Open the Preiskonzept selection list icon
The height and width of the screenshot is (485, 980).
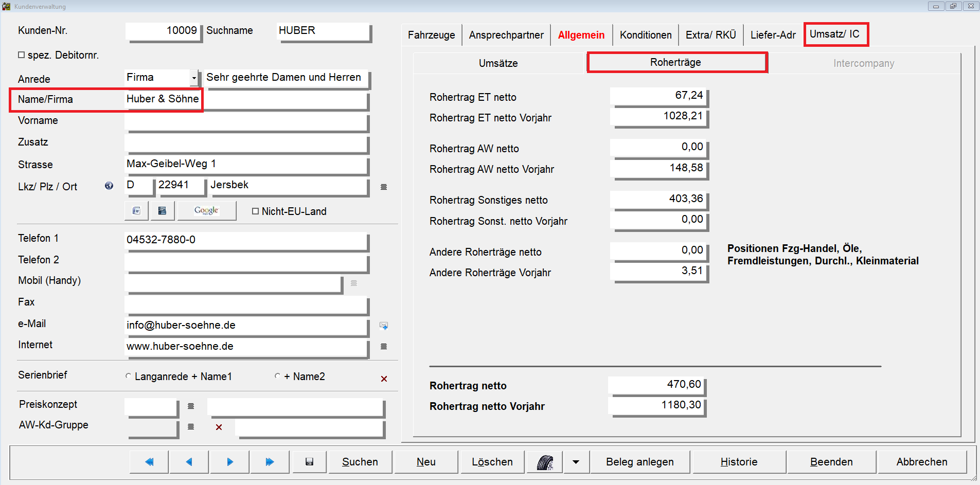point(191,406)
